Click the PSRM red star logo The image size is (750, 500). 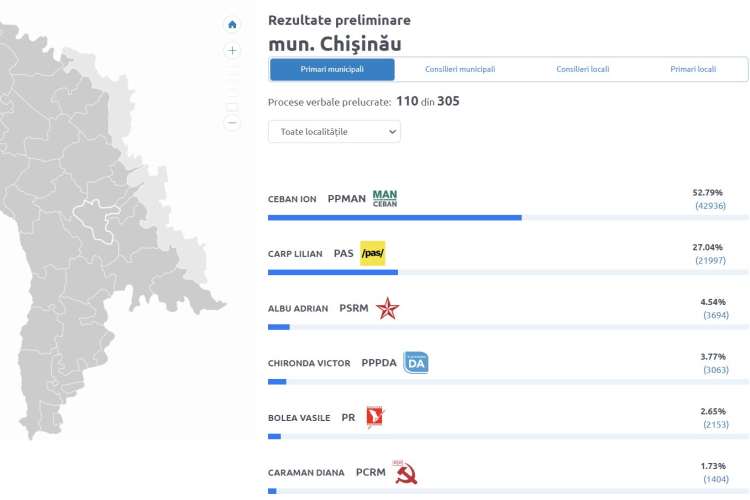(x=387, y=308)
